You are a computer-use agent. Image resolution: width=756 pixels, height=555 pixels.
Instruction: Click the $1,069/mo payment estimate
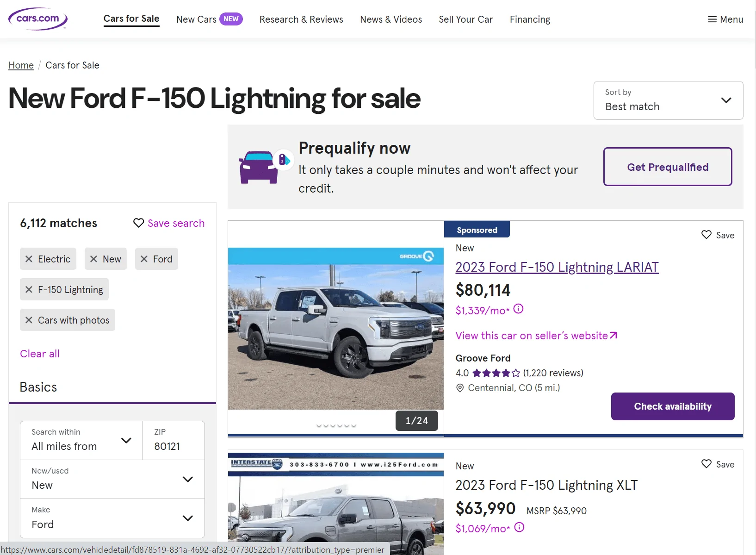click(483, 529)
